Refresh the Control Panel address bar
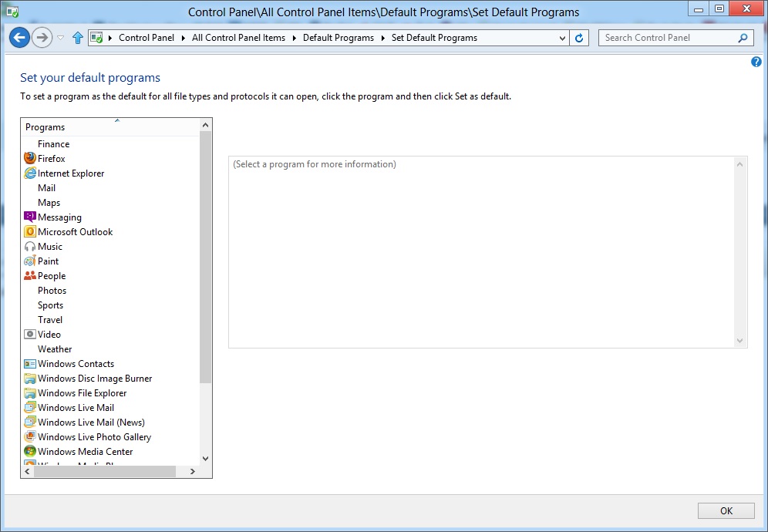Screen dimensions: 768x532 point(580,38)
